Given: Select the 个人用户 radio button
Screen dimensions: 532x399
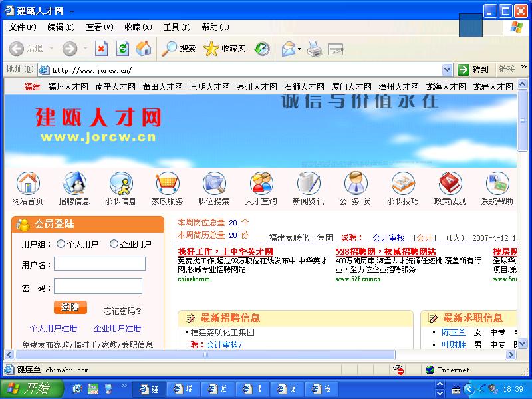Looking at the screenshot, I should [61, 243].
